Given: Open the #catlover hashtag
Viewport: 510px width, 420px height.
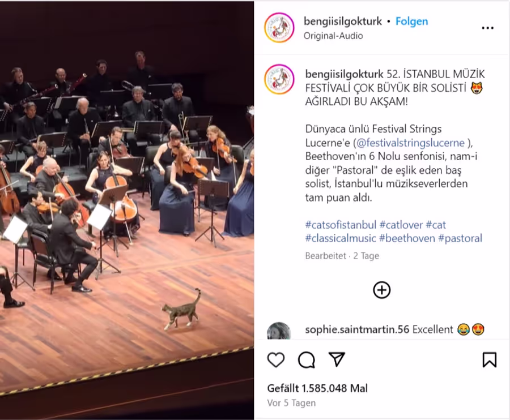Looking at the screenshot, I should 401,225.
